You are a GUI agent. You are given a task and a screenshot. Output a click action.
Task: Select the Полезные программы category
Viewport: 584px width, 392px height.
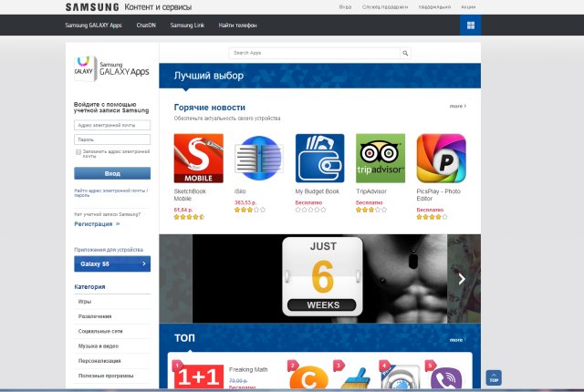point(112,376)
